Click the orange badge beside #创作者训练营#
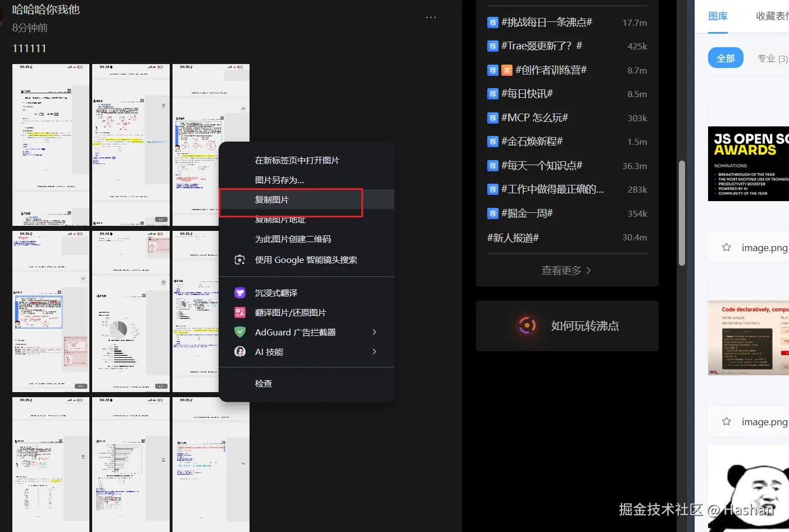This screenshot has height=532, width=789. (507, 70)
